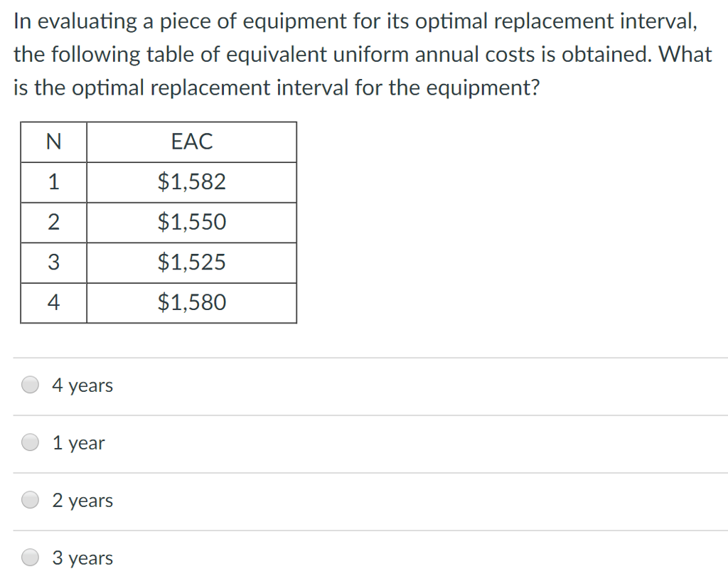Select the '3 years' radio button

30,557
